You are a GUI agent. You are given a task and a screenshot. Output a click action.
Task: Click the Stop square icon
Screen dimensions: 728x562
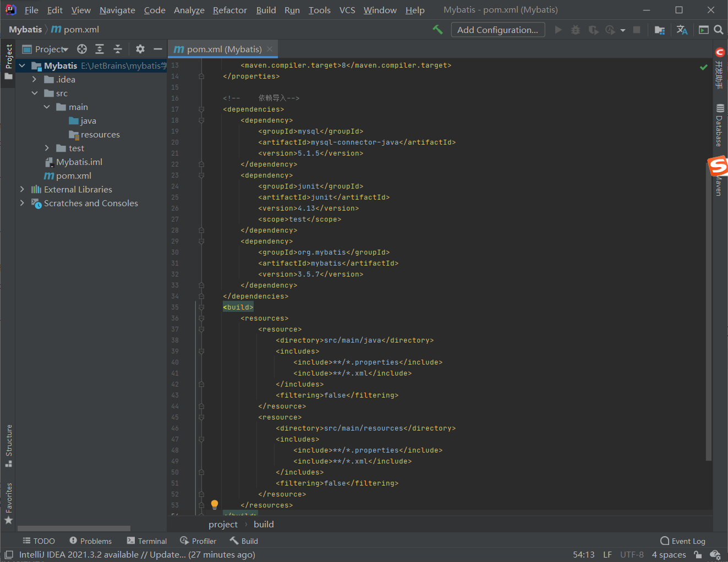(x=637, y=30)
